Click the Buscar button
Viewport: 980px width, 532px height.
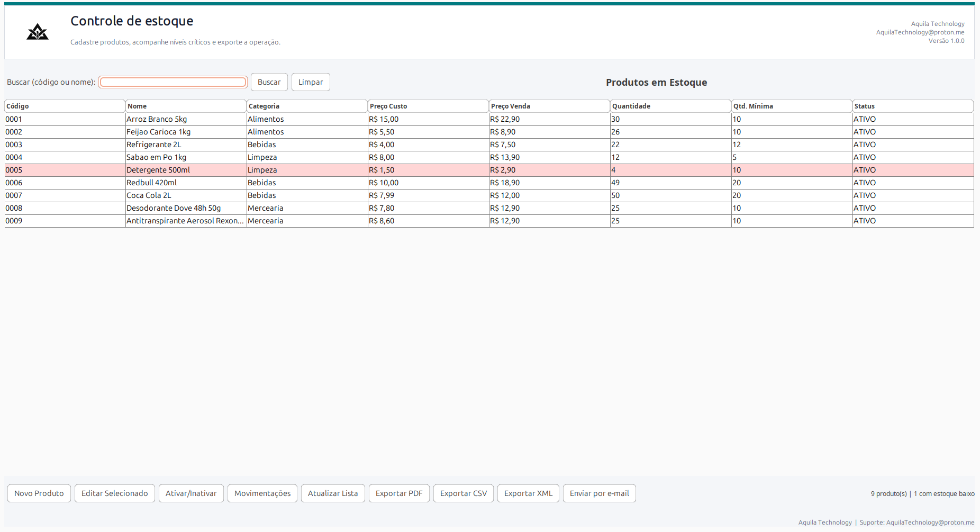point(269,82)
